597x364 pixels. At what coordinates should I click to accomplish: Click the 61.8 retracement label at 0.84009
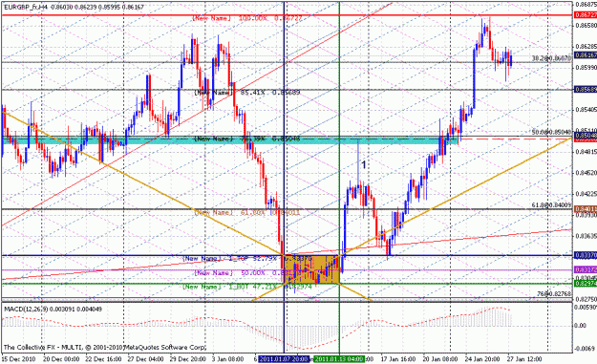click(x=552, y=205)
